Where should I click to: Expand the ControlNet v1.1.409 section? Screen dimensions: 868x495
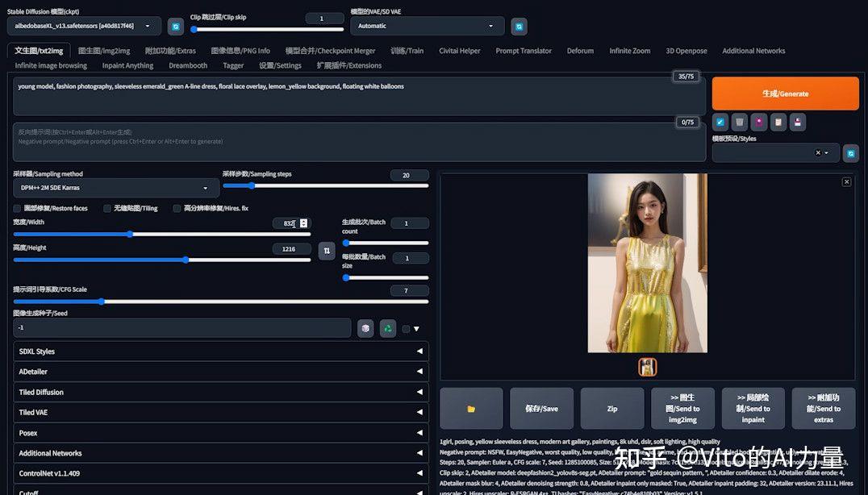[221, 473]
